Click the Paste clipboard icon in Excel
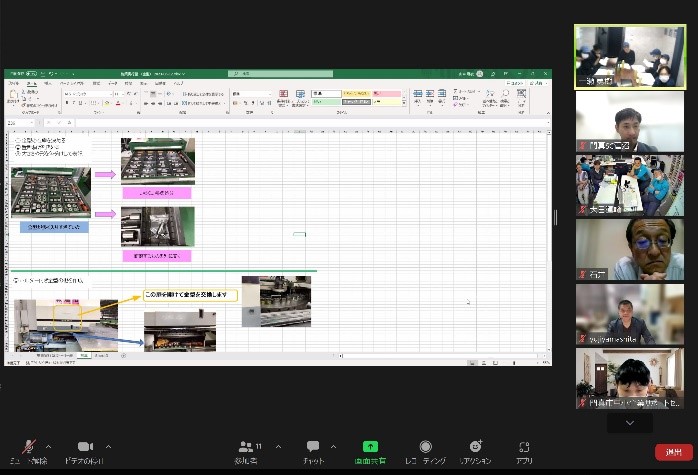The height and width of the screenshot is (475, 698). [x=13, y=96]
